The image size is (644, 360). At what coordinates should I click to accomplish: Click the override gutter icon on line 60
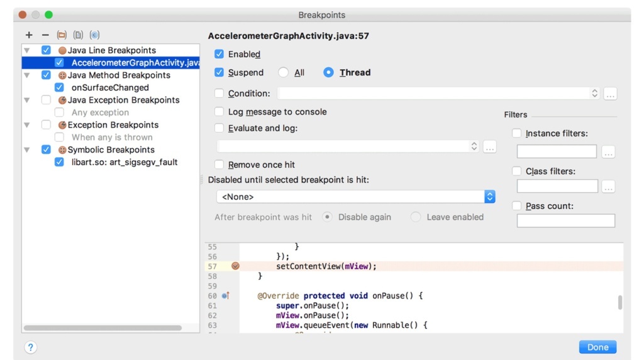pyautogui.click(x=226, y=295)
